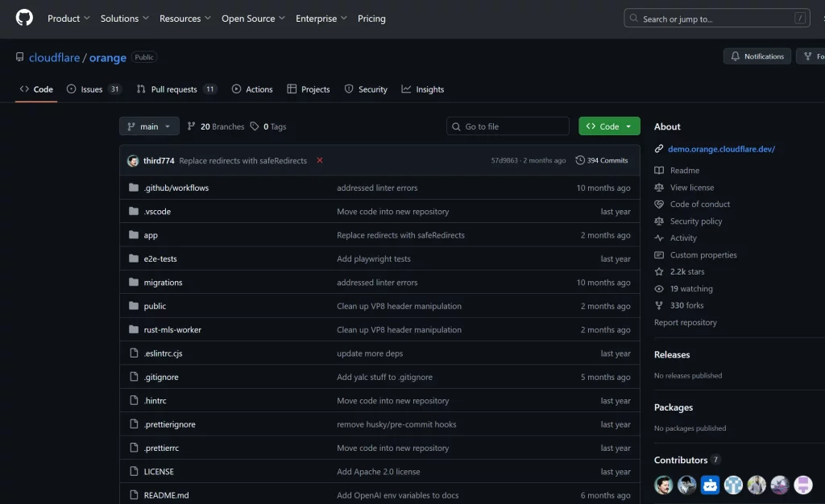Screen dimensions: 825x504
Task: Click the link icon beside demo.orange.cloudflare.dev
Action: click(659, 149)
